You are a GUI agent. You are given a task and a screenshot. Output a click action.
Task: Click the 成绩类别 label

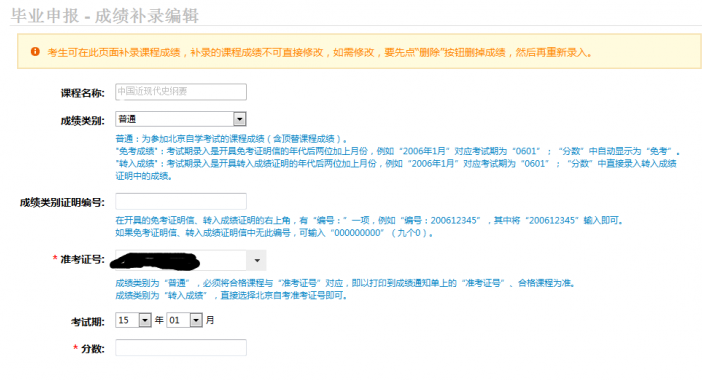click(83, 121)
